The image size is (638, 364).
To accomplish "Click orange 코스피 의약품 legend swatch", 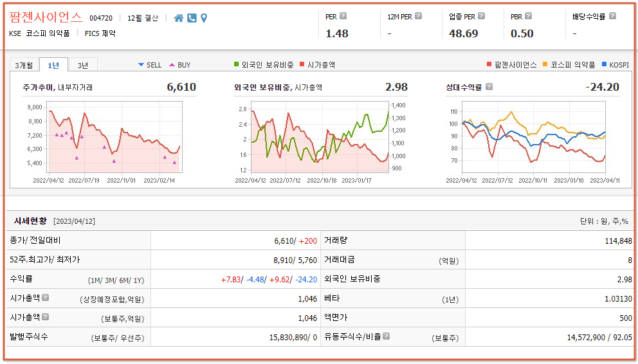I will click(x=545, y=64).
